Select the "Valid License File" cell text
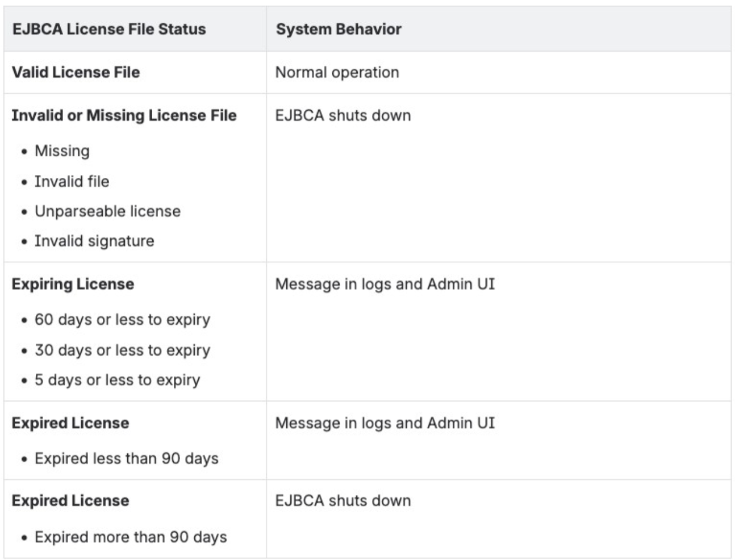 click(x=76, y=72)
